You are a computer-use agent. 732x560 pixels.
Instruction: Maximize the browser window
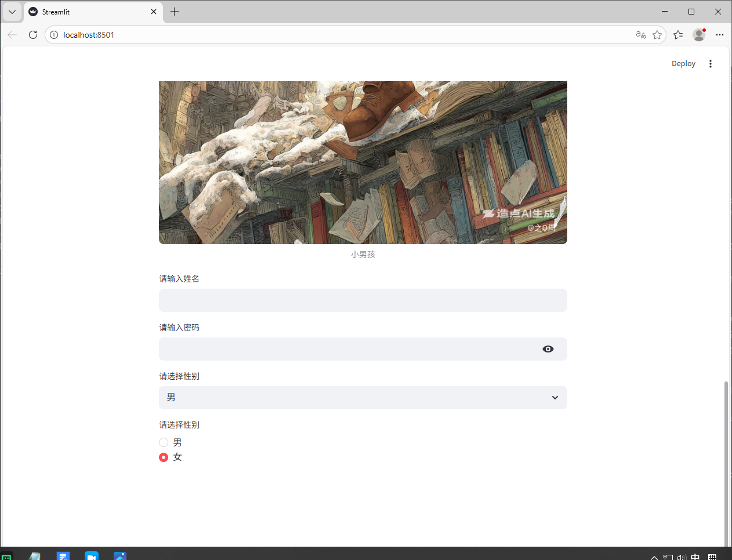[691, 12]
